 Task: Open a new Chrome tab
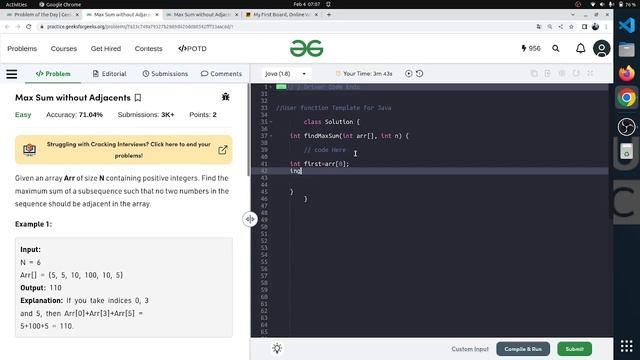329,14
